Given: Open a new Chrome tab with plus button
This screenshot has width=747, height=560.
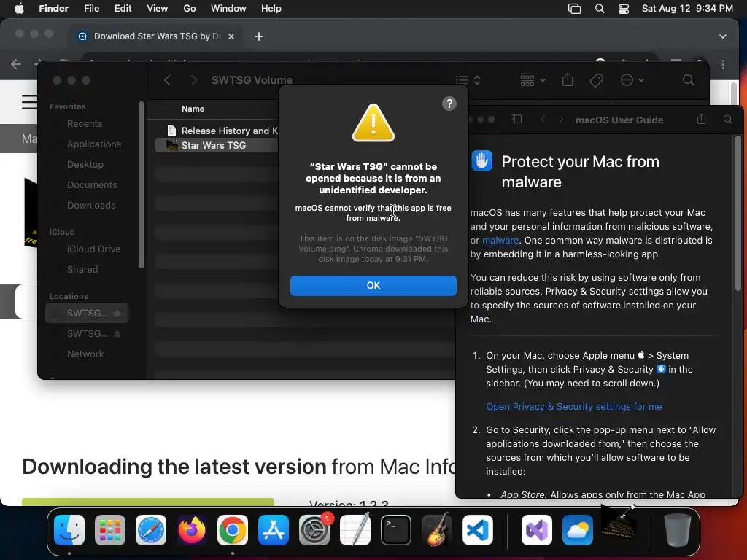Looking at the screenshot, I should coord(259,36).
